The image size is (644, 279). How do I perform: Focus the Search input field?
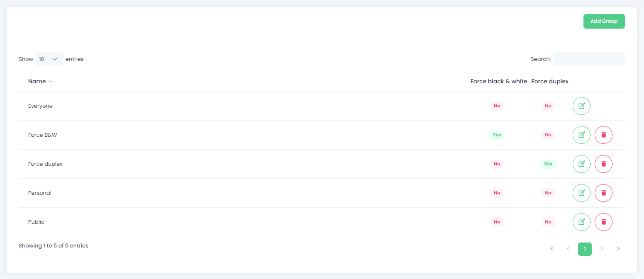click(589, 59)
